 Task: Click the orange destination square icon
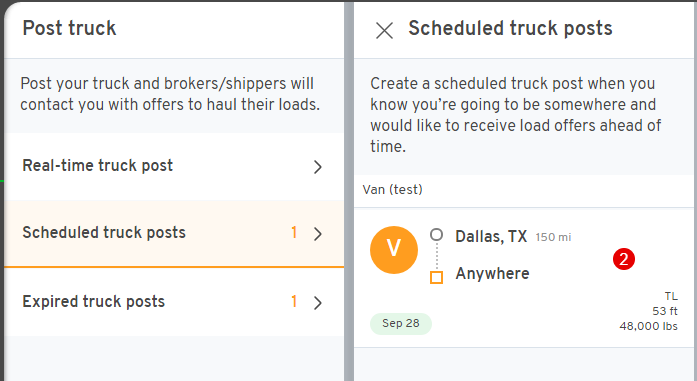click(437, 277)
